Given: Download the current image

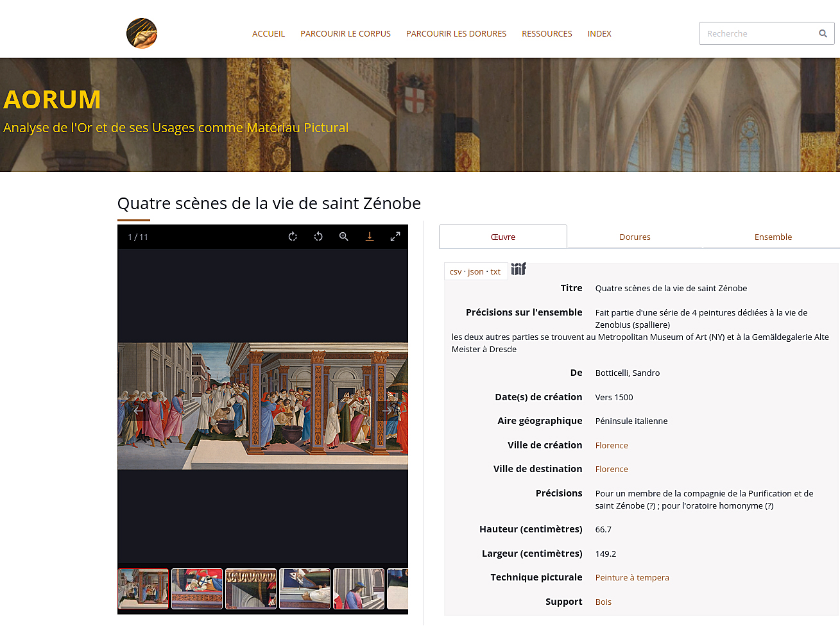Looking at the screenshot, I should click(370, 237).
